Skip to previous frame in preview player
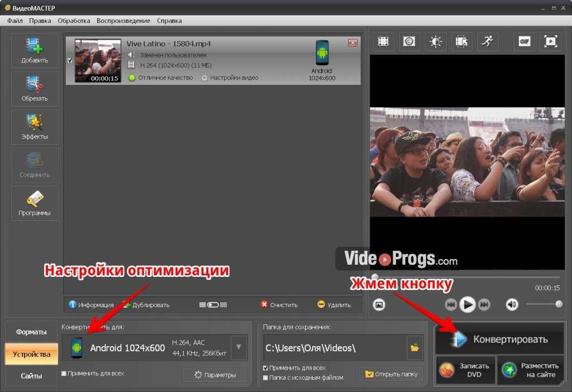The width and height of the screenshot is (572, 392). [451, 304]
